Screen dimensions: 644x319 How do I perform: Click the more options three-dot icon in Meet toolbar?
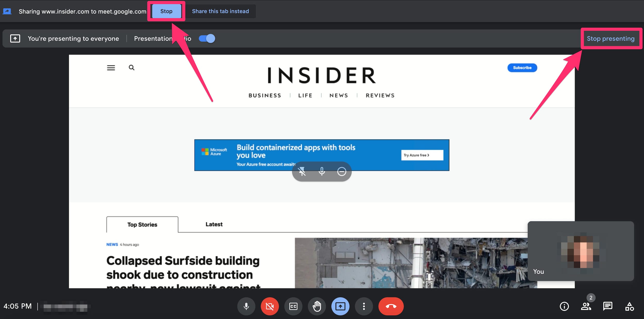363,306
